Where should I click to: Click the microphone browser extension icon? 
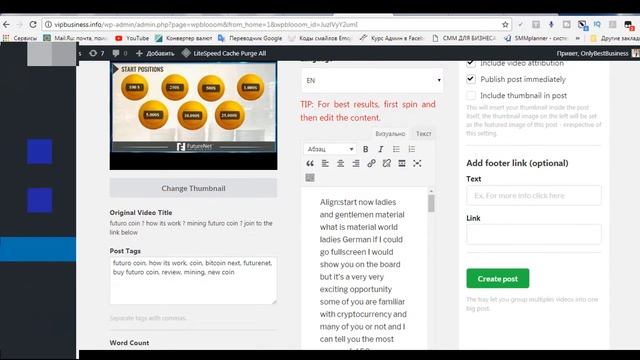pos(551,24)
